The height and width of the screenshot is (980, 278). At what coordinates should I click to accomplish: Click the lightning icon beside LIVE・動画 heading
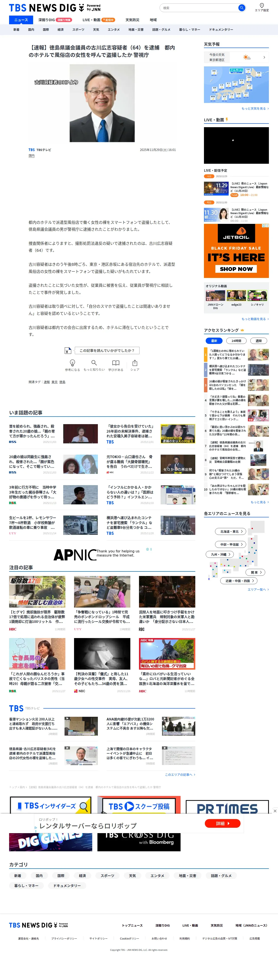click(227, 119)
